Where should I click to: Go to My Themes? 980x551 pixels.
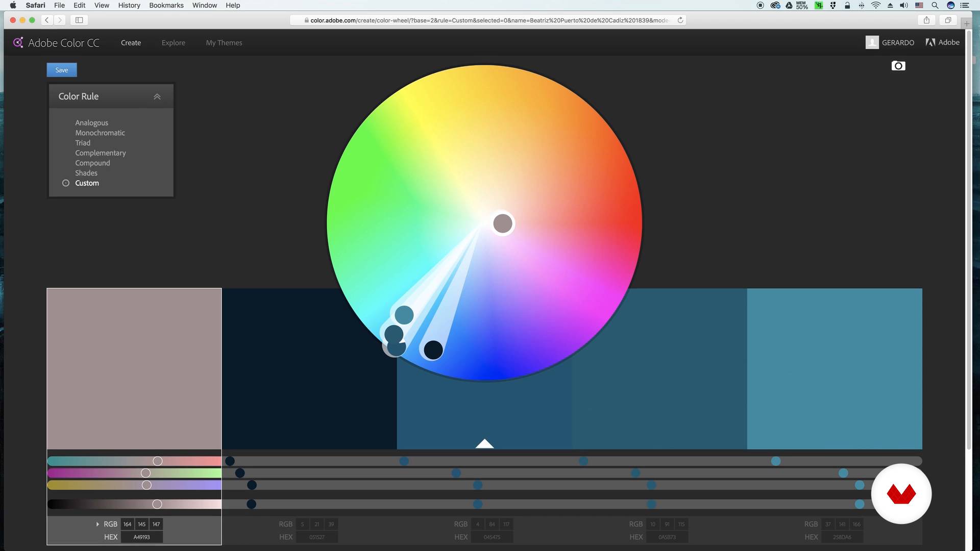point(224,43)
